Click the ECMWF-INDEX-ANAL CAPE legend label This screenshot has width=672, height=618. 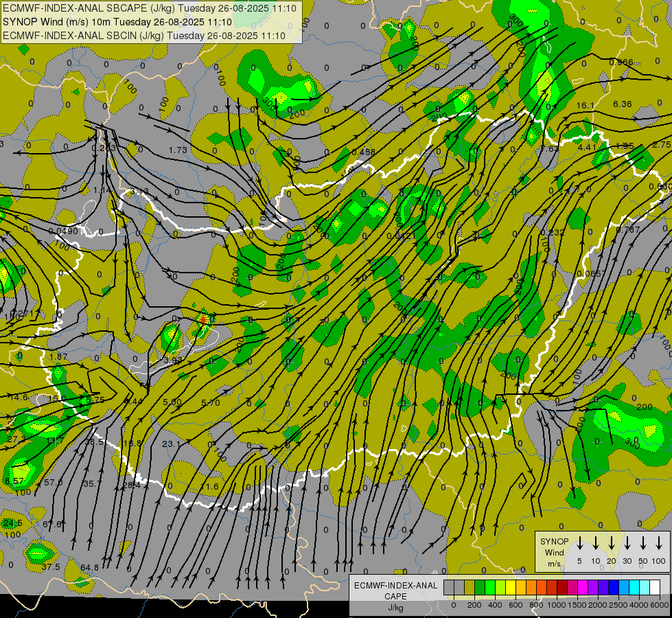point(395,591)
